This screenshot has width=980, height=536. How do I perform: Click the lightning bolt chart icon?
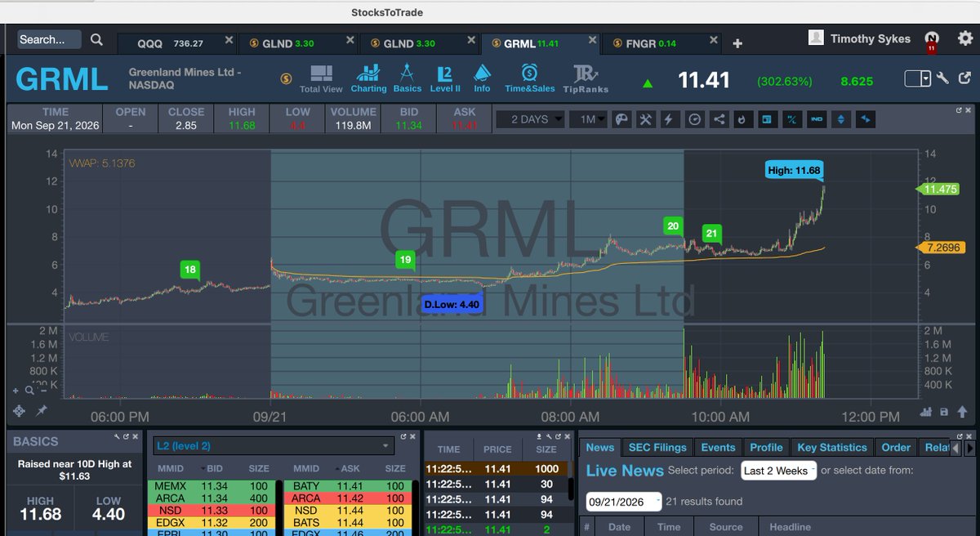[669, 119]
